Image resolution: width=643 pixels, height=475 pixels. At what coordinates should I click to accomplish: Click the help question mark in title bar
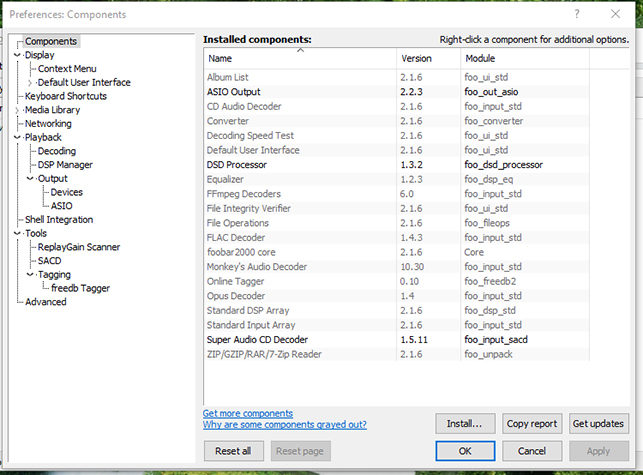pos(577,14)
